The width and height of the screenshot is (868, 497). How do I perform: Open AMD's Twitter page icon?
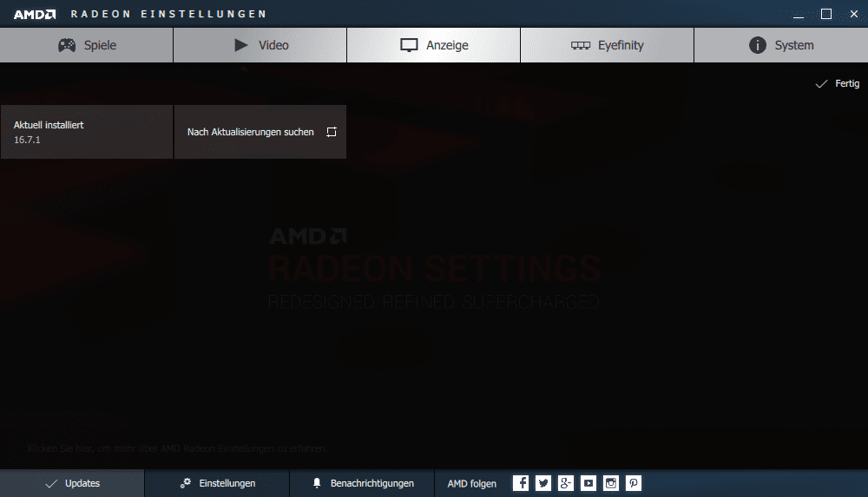[x=543, y=483]
